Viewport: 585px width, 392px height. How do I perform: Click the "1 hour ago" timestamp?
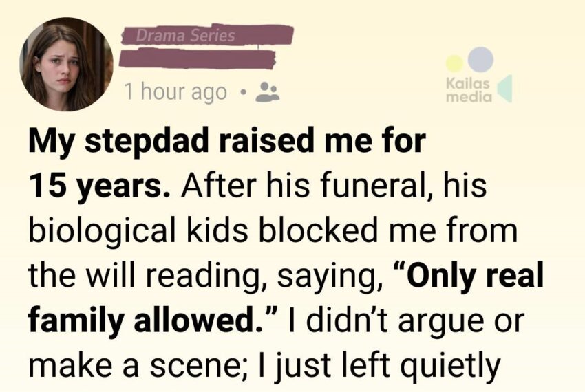175,92
